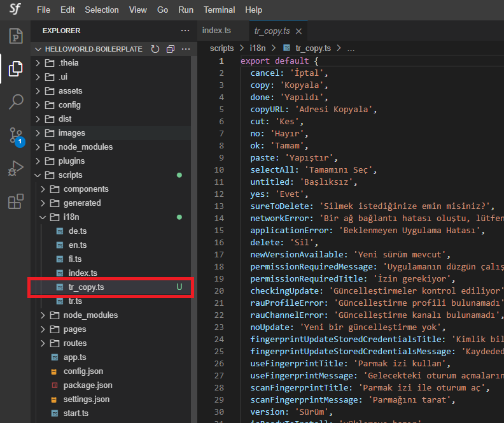504x423 pixels.
Task: Open the View menu
Action: tap(138, 10)
